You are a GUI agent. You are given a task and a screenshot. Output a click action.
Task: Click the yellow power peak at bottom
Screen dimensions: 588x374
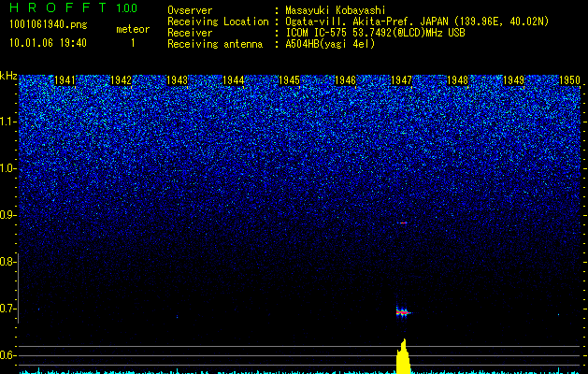tap(403, 358)
